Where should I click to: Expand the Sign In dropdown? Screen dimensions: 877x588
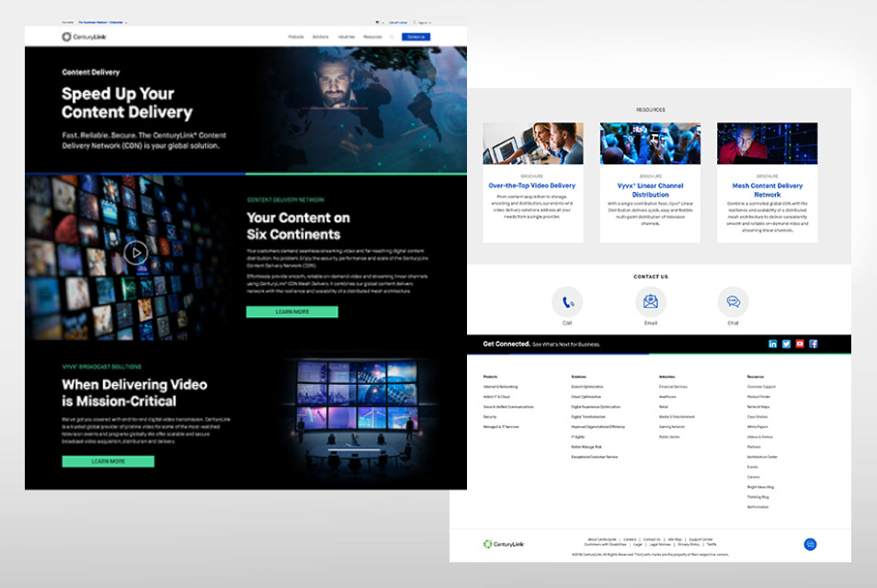[x=422, y=22]
